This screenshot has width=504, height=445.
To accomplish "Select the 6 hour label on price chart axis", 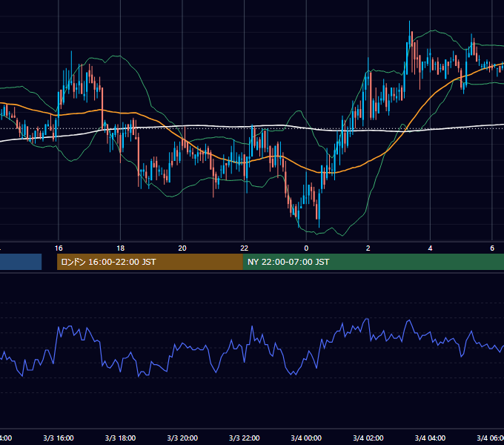I will [x=492, y=248].
